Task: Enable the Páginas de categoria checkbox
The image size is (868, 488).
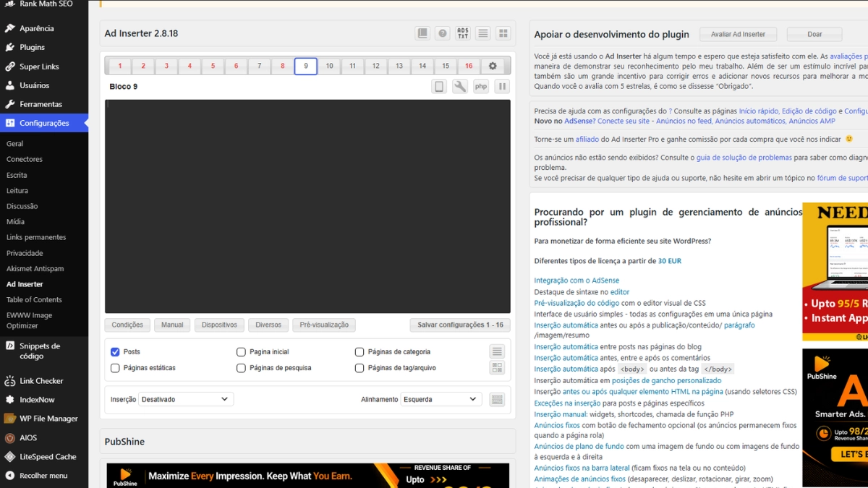Action: tap(359, 352)
